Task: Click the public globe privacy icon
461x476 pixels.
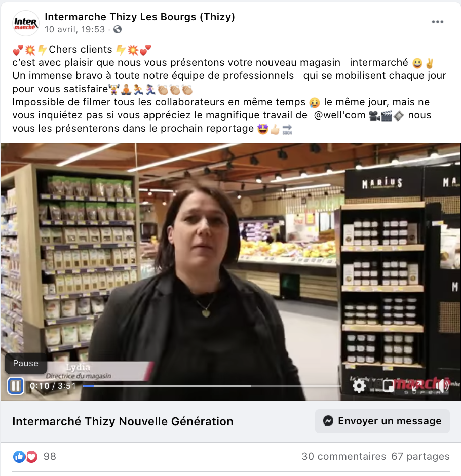Action: click(x=118, y=29)
